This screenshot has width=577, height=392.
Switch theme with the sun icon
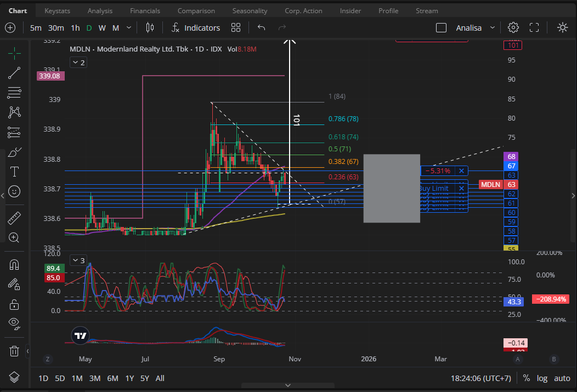562,27
